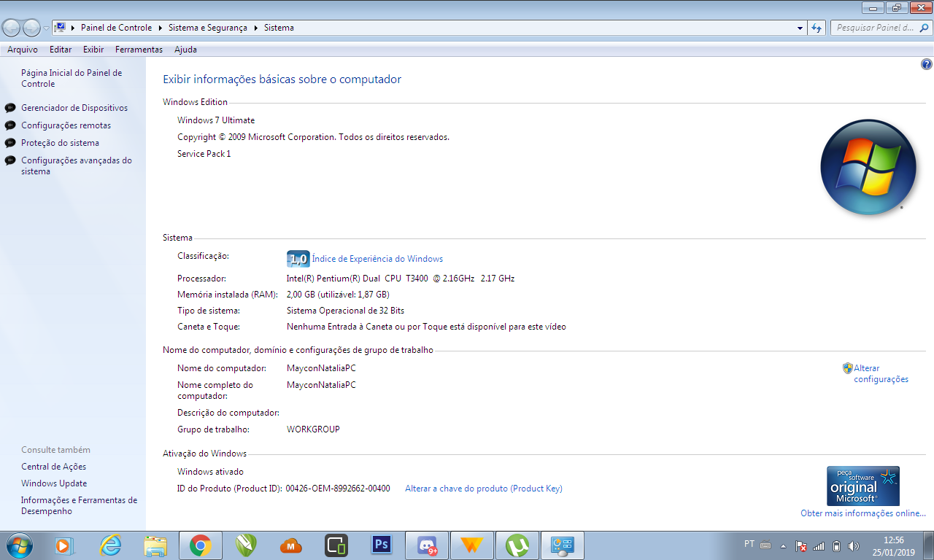
Task: Open the Ajuda menu
Action: click(185, 50)
